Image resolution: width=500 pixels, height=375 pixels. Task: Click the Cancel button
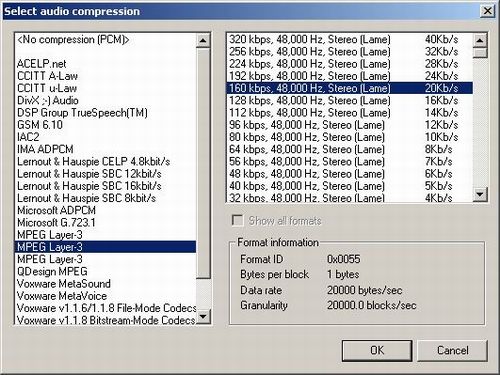point(452,350)
